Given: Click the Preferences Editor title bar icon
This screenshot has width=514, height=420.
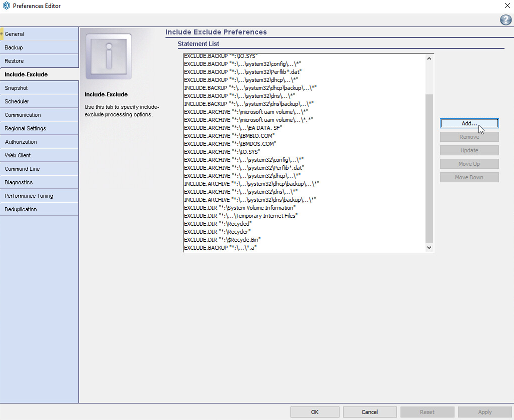Looking at the screenshot, I should 6,6.
